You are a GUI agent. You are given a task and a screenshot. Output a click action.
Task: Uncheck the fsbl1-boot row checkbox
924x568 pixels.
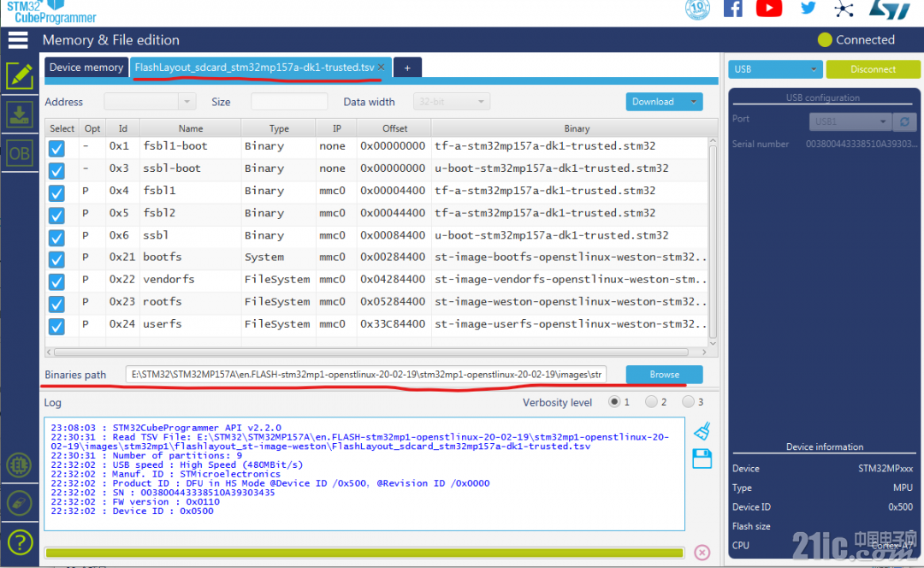click(x=56, y=148)
